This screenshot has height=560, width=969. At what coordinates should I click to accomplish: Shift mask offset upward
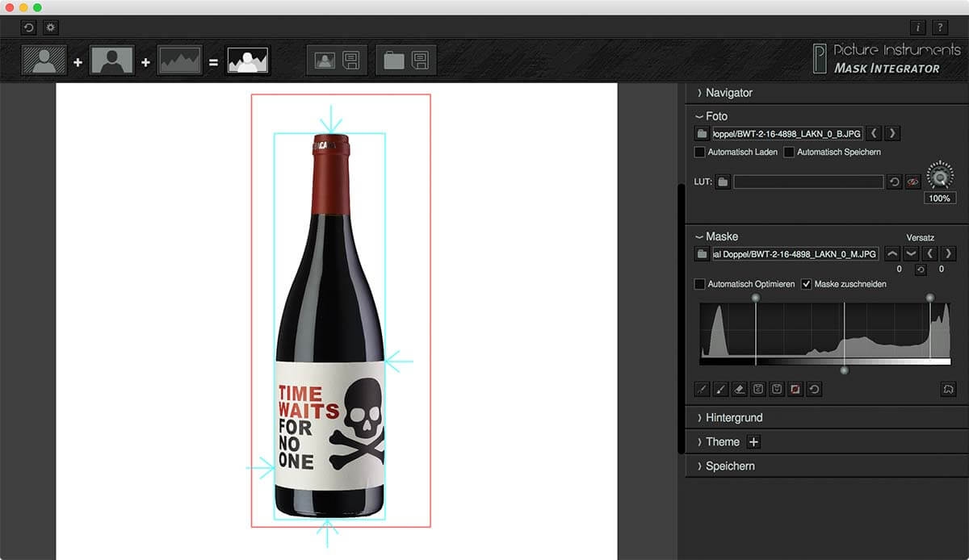(x=892, y=253)
